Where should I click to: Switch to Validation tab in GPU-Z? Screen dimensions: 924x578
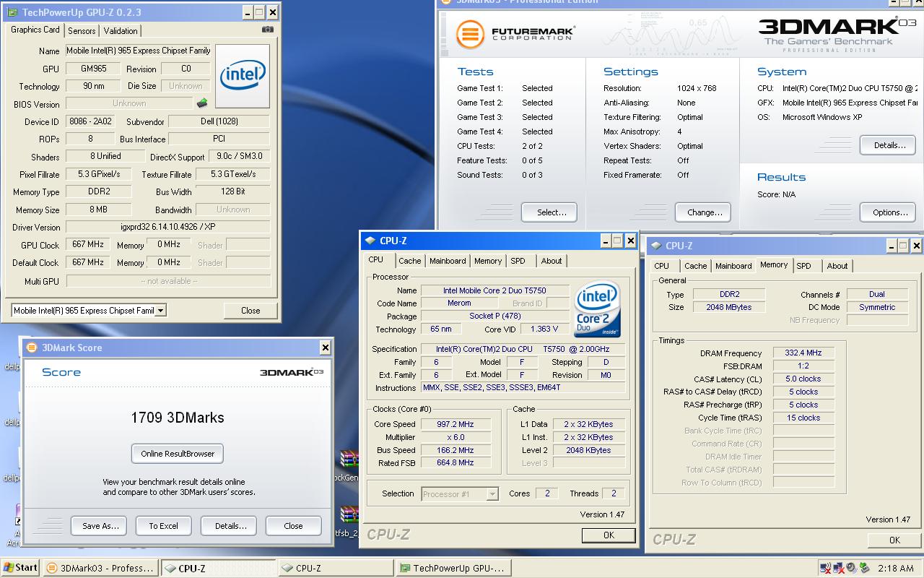121,30
